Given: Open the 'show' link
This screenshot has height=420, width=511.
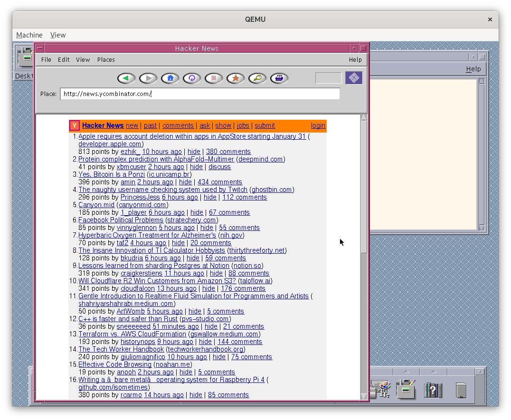Looking at the screenshot, I should click(x=223, y=125).
